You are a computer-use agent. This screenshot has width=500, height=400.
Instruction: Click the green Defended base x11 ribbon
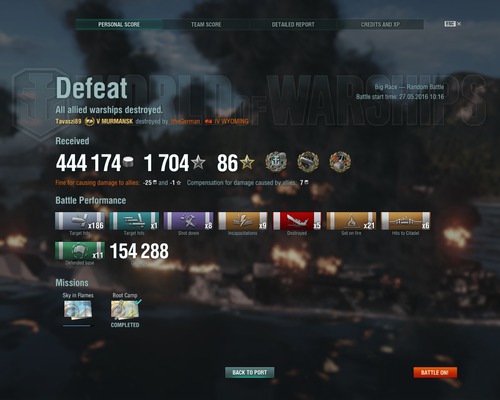point(80,251)
